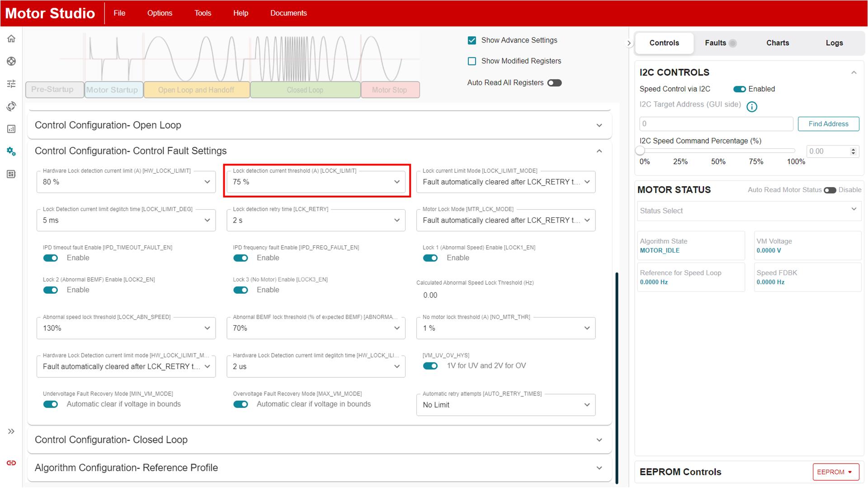Screen dimensions: 868x488
Task: Click the I2C Target Address info icon
Action: tap(751, 107)
